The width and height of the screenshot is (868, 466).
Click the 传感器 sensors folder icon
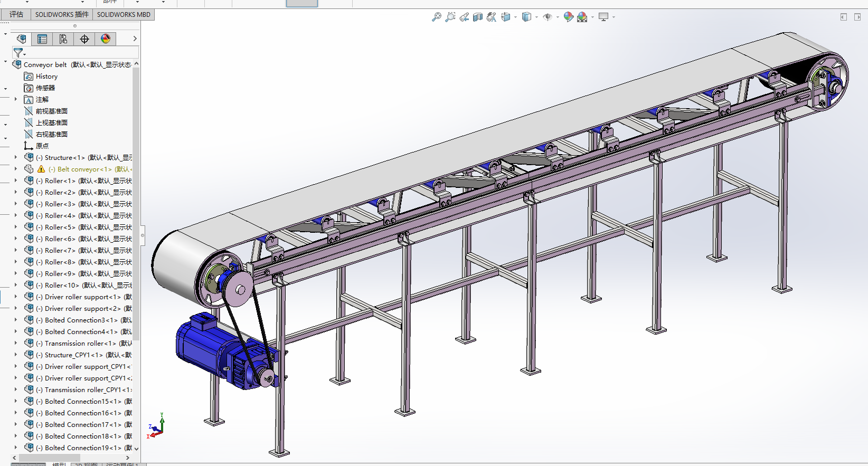pyautogui.click(x=29, y=88)
